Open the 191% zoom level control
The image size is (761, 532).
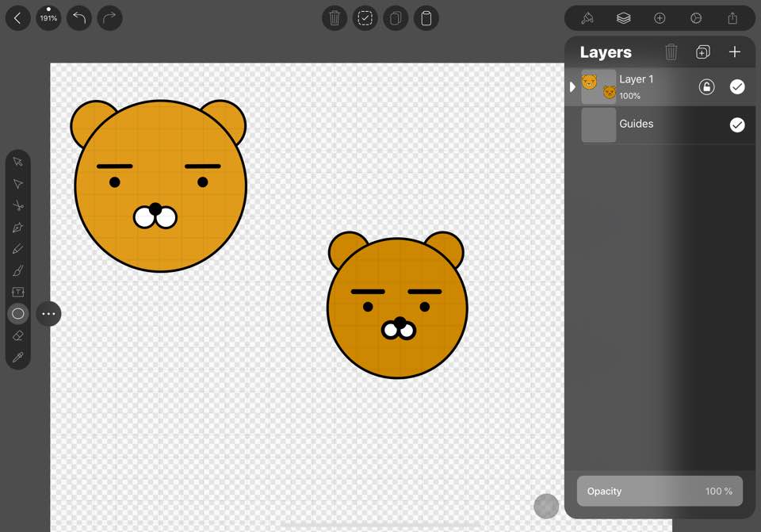pyautogui.click(x=48, y=18)
